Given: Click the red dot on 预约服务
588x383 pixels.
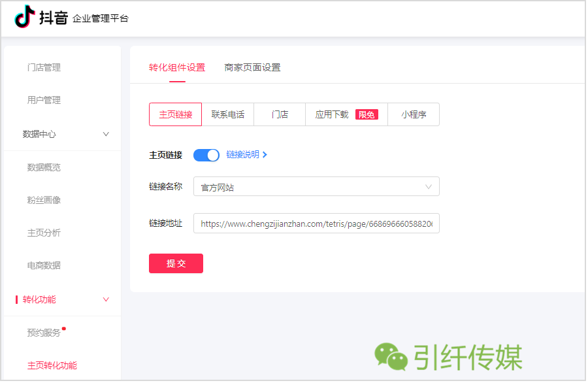Looking at the screenshot, I should (x=64, y=329).
